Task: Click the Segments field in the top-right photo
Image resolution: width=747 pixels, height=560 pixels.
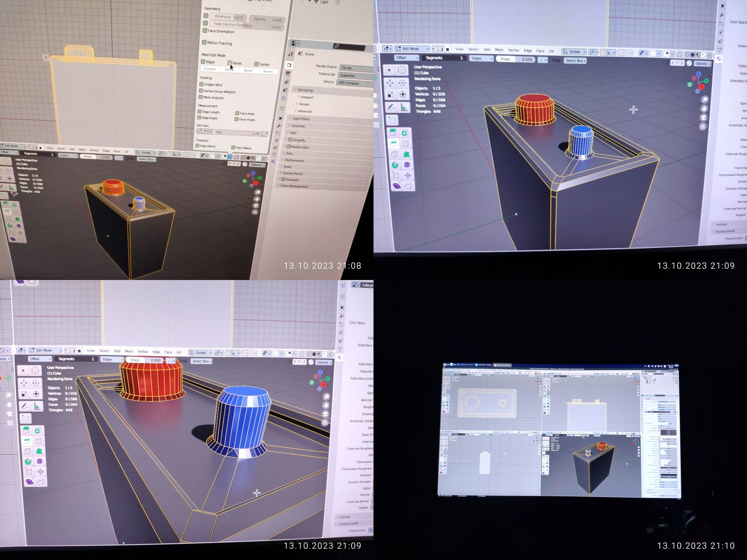Action: (444, 58)
